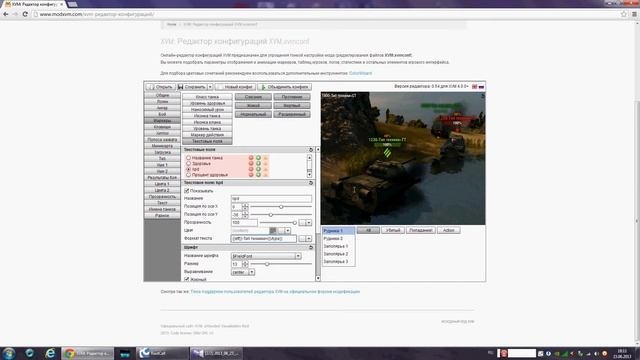Click orange icon on Процент здоровья row
Viewport: 640px width, 360px height.
(x=265, y=175)
